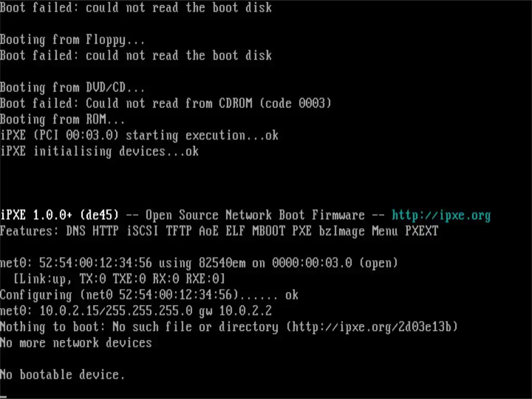Click the 'PXEXT' feature word

pos(422,231)
